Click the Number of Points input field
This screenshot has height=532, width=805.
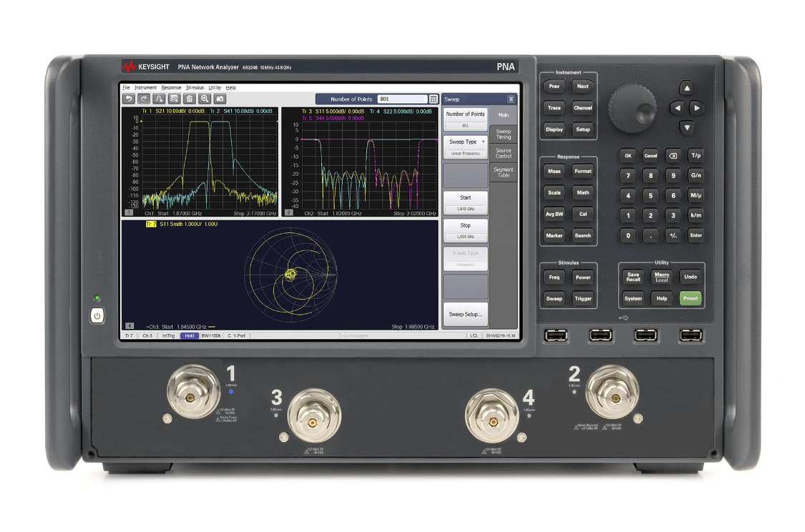coord(402,99)
